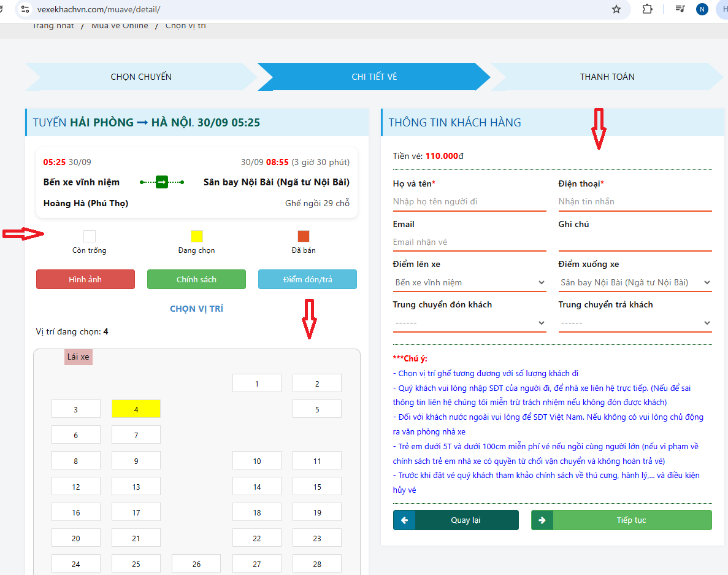Select seat number 26
This screenshot has height=575, width=728.
click(196, 564)
